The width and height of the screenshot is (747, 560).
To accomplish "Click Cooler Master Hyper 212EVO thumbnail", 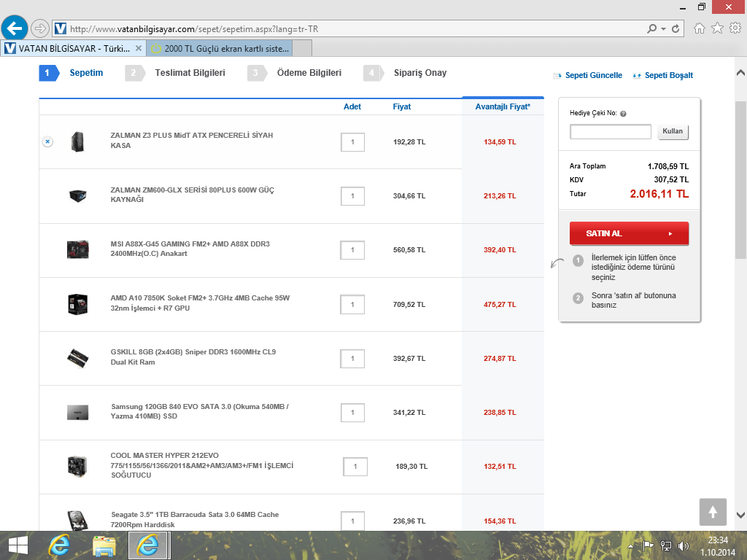I will tap(77, 466).
